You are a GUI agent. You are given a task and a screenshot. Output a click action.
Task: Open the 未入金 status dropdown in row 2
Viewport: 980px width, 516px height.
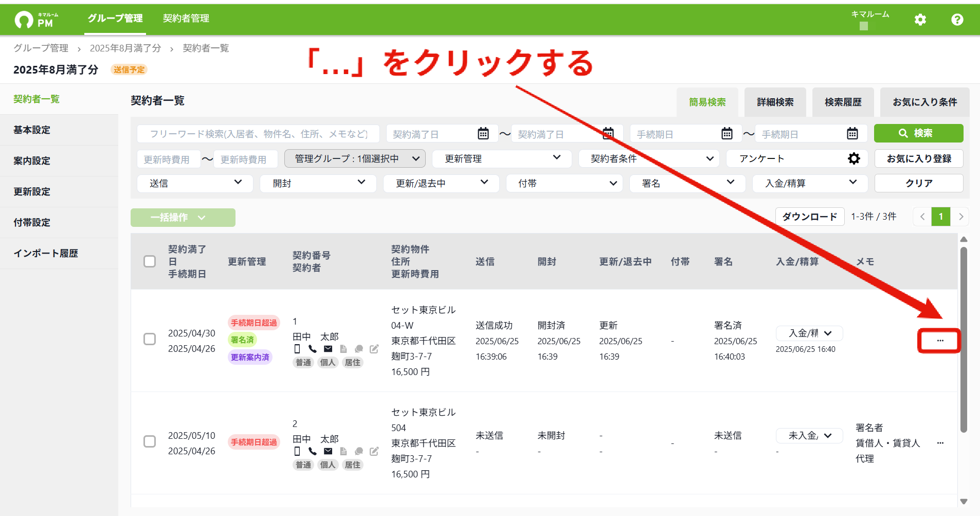(x=809, y=436)
